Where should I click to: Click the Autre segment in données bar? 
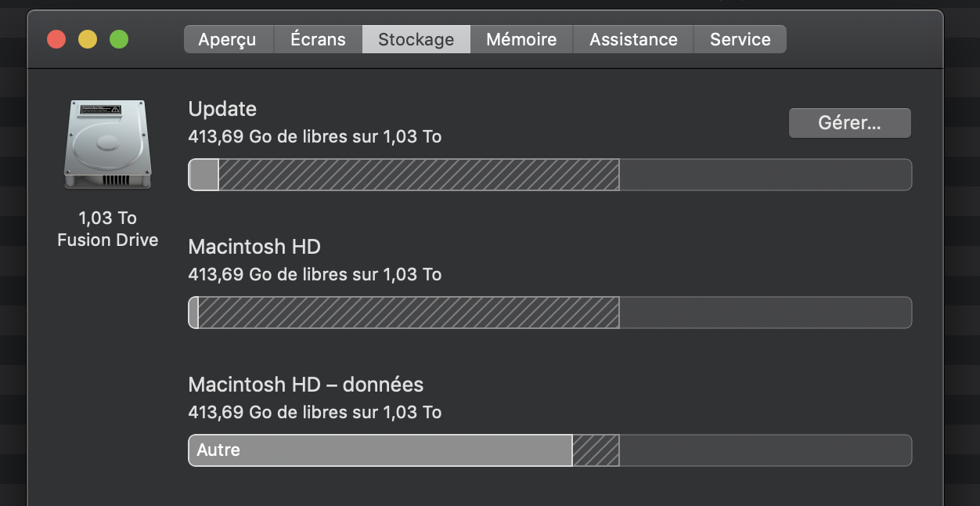(380, 450)
